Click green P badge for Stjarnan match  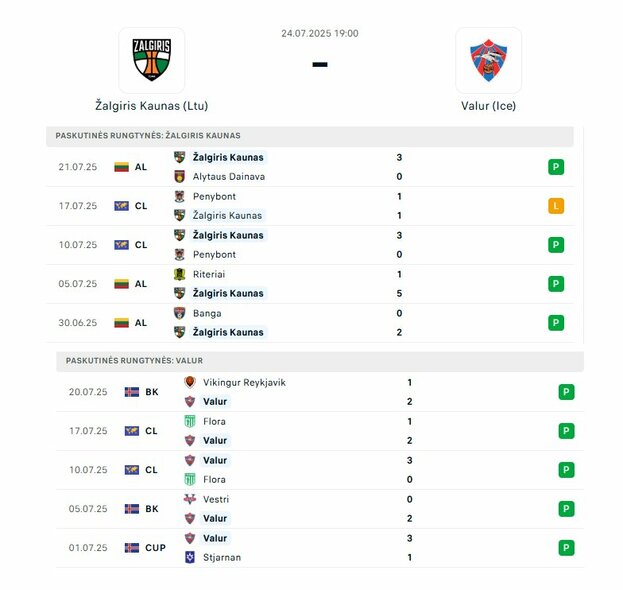[x=566, y=547]
